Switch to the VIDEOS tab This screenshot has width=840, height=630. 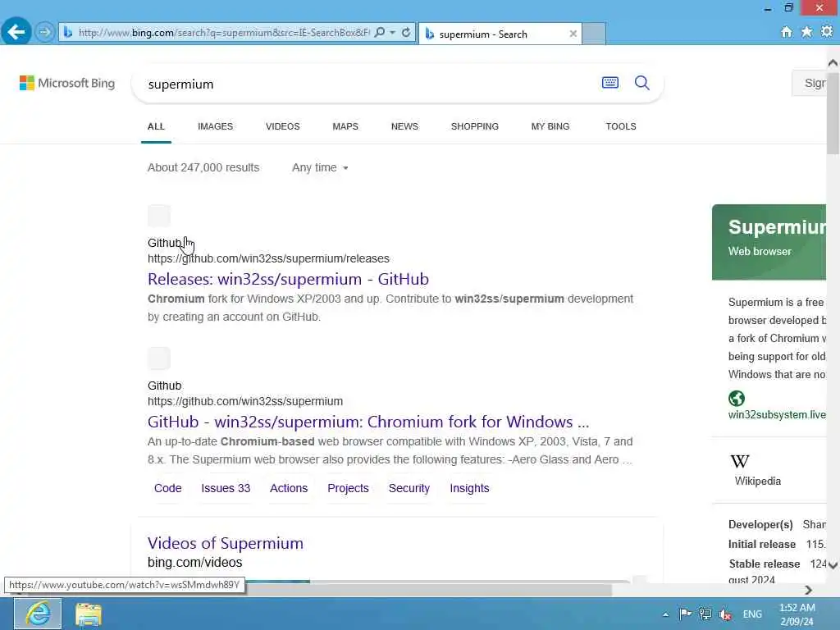(283, 126)
